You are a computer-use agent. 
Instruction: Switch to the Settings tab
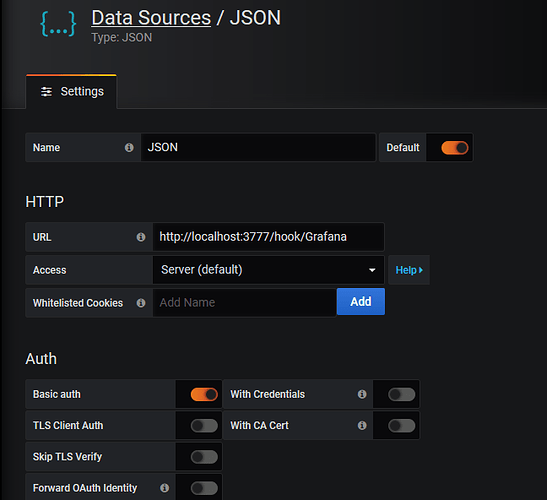point(72,91)
